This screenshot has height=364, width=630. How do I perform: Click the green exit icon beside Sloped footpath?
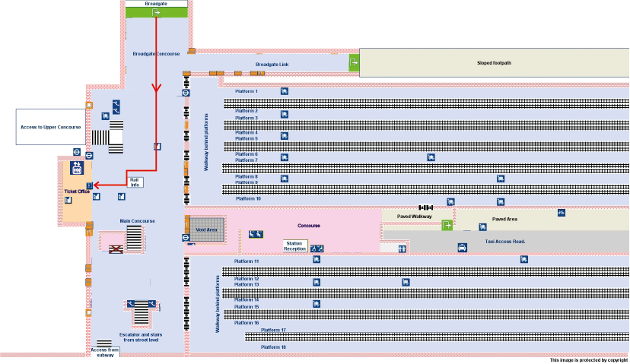click(354, 63)
